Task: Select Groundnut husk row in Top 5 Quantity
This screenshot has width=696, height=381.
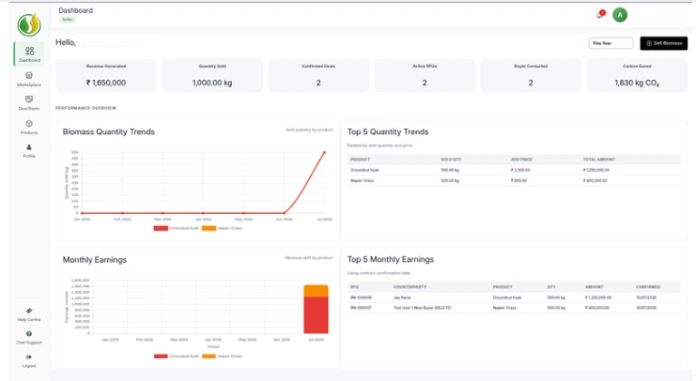Action: click(514, 170)
